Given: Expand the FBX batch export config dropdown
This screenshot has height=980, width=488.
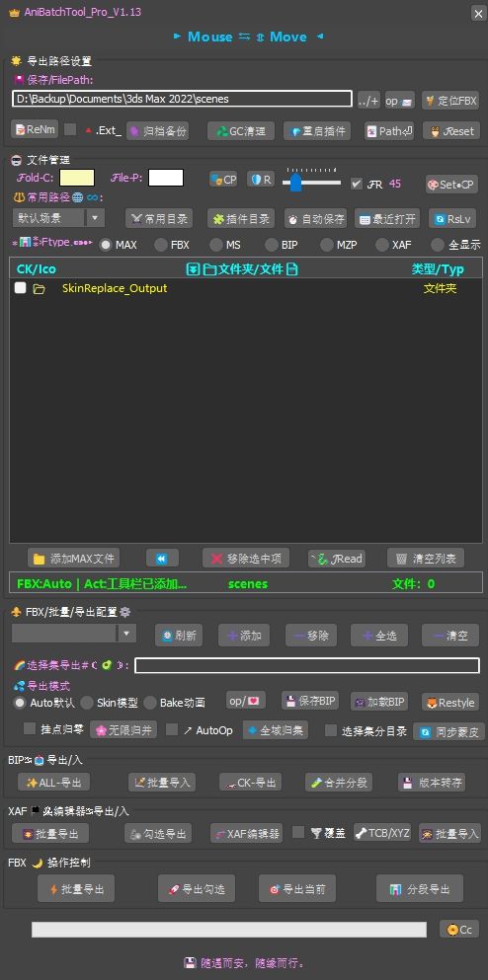Looking at the screenshot, I should (74, 634).
